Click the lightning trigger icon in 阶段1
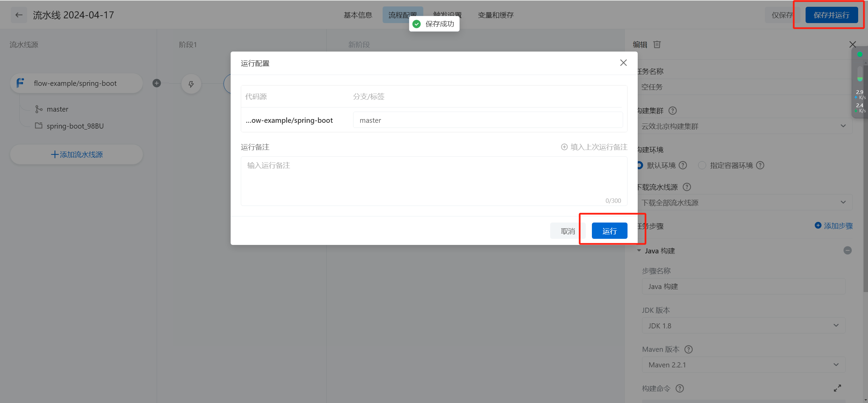 (191, 84)
